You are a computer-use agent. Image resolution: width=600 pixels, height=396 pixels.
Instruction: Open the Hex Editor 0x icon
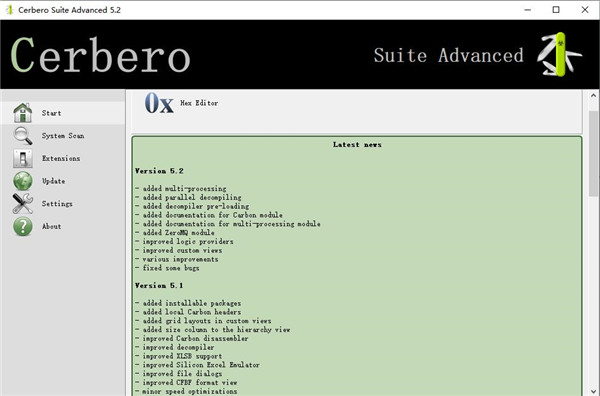pyautogui.click(x=159, y=103)
